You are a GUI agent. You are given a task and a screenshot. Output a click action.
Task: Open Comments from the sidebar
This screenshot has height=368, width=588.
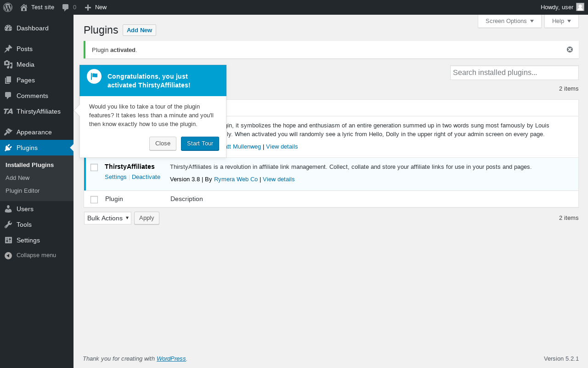pyautogui.click(x=37, y=96)
